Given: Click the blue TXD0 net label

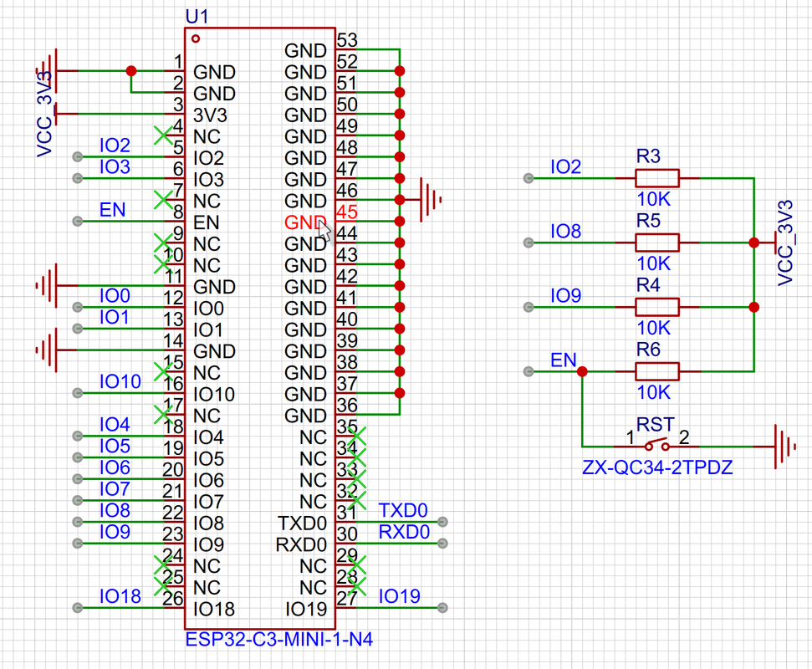Looking at the screenshot, I should (x=403, y=511).
